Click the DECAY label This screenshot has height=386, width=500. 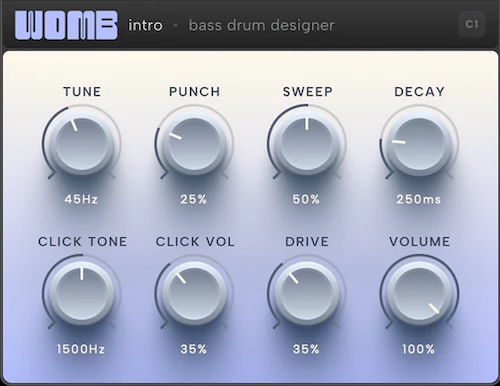420,92
